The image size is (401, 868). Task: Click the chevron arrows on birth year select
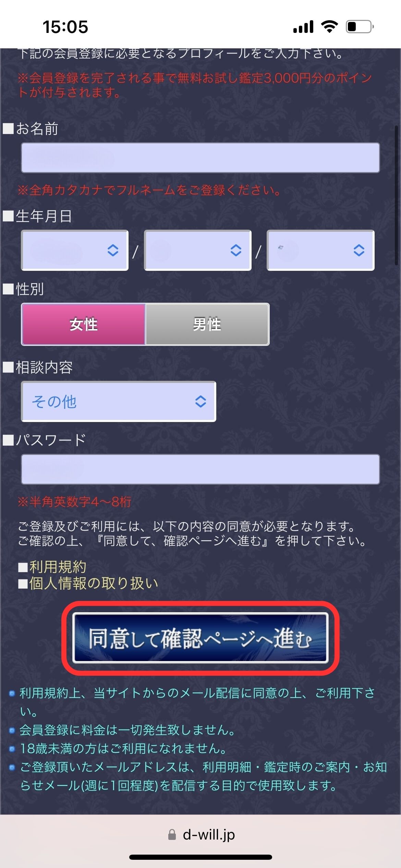[x=113, y=251]
